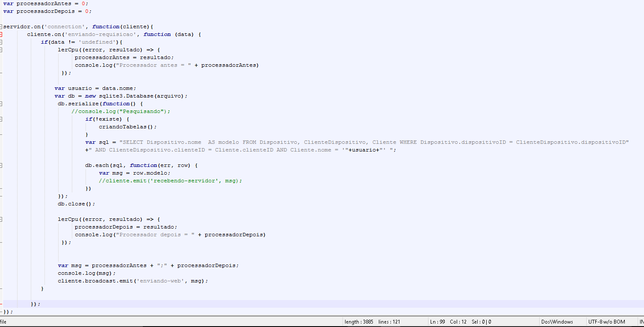Click the cliente.broadcast.emit 'enviando-web' line
This screenshot has width=644, height=327.
click(x=133, y=281)
